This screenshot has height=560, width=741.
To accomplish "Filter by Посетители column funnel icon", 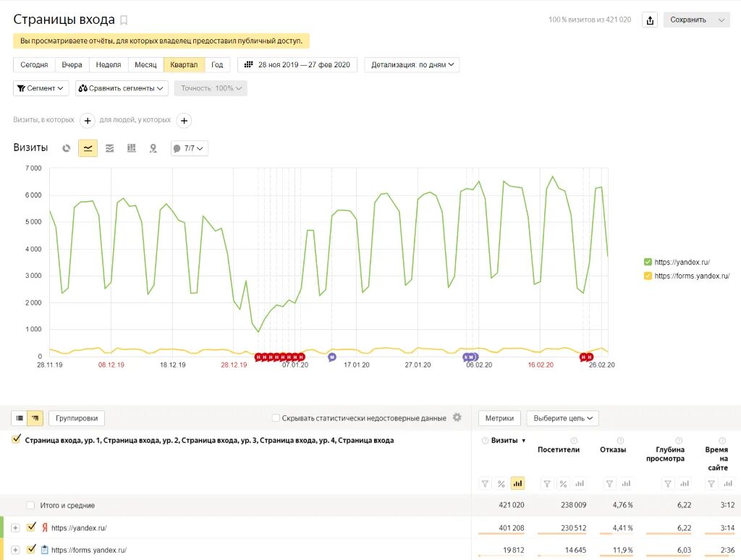I will pyautogui.click(x=547, y=483).
